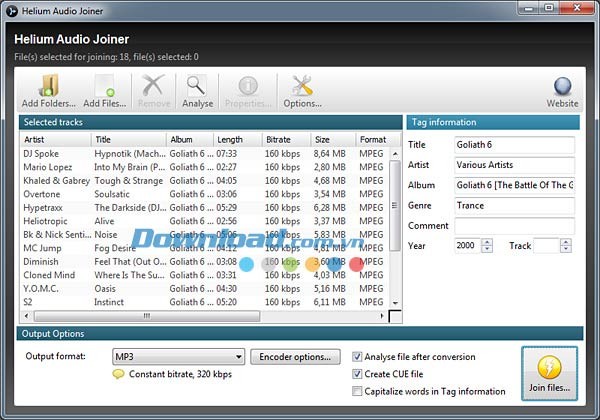This screenshot has width=600, height=420.
Task: Click the Join files button
Action: click(x=549, y=373)
